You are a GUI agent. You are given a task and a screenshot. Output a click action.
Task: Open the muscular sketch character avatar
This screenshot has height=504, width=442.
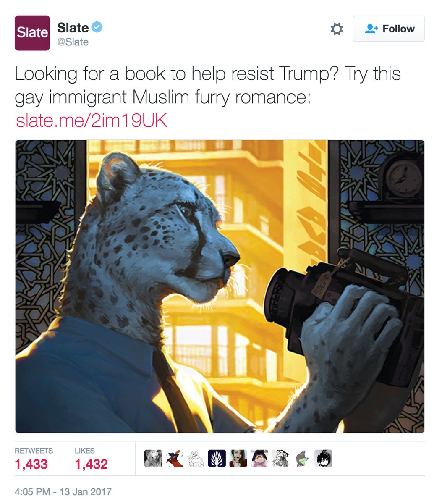(x=196, y=459)
